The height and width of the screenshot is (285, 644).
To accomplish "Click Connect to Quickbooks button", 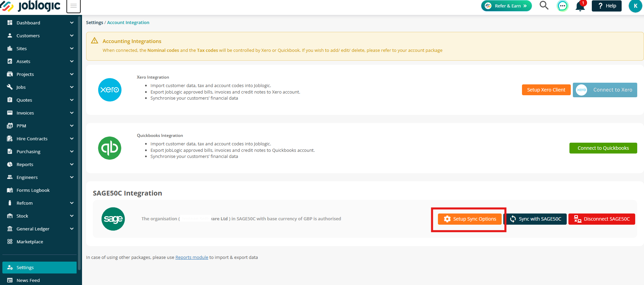I will [603, 148].
